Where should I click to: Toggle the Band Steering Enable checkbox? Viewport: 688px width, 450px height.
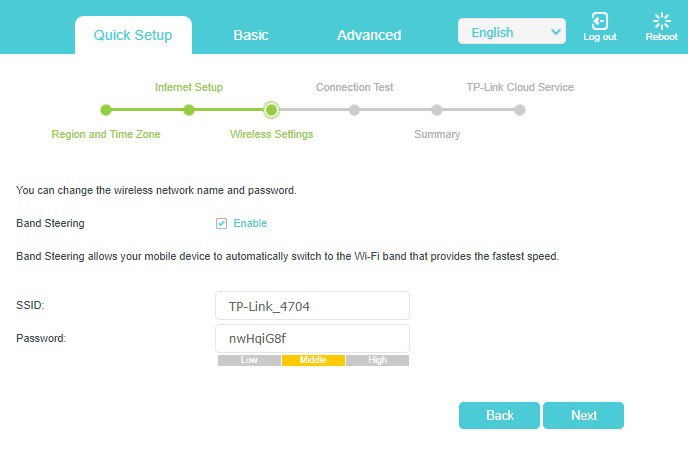[221, 223]
